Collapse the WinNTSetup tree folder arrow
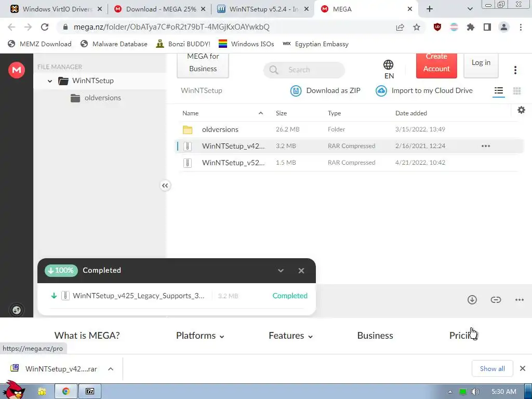Screen dimensions: 532x399 pyautogui.click(x=50, y=81)
